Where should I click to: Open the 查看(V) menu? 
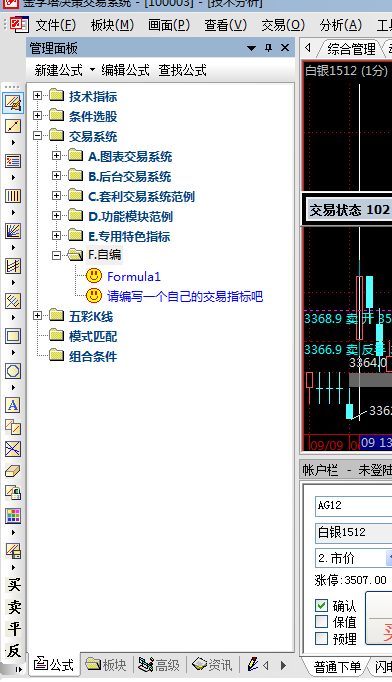225,25
